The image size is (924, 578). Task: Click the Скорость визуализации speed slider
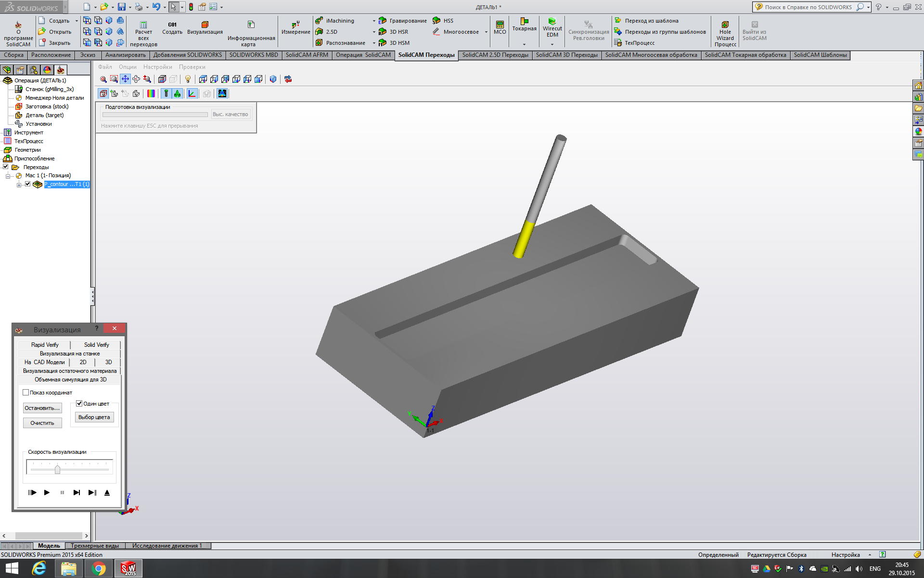tap(57, 469)
